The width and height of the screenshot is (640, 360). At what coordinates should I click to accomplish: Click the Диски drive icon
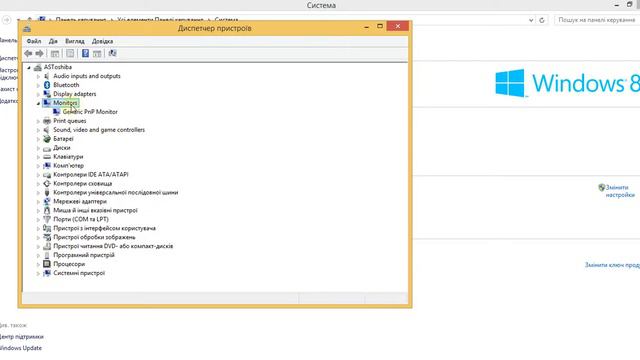pyautogui.click(x=47, y=148)
